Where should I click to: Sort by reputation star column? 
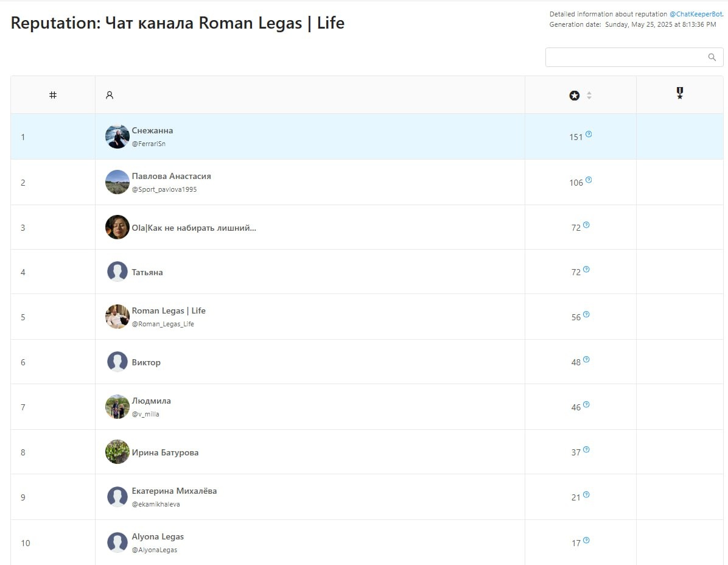pos(575,95)
